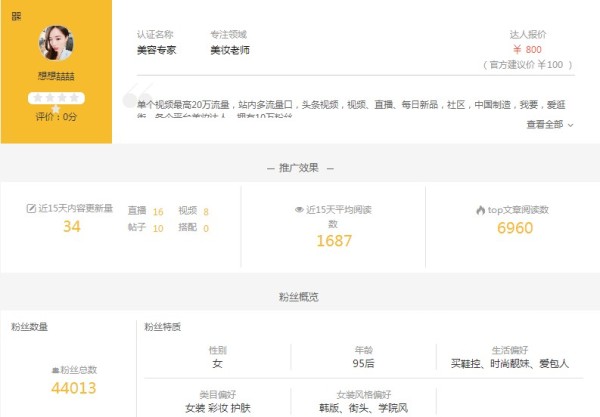Click the '粉丝概览' section heading

[x=299, y=296]
